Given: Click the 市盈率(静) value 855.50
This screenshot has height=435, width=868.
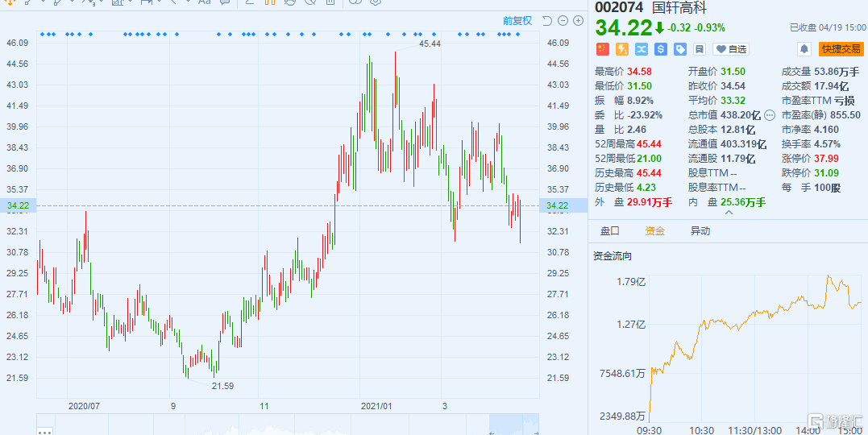Looking at the screenshot, I should (x=845, y=115).
